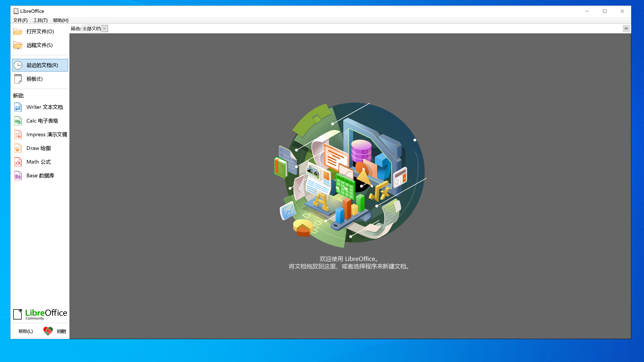Select the Recent Documents clock icon

click(x=18, y=65)
